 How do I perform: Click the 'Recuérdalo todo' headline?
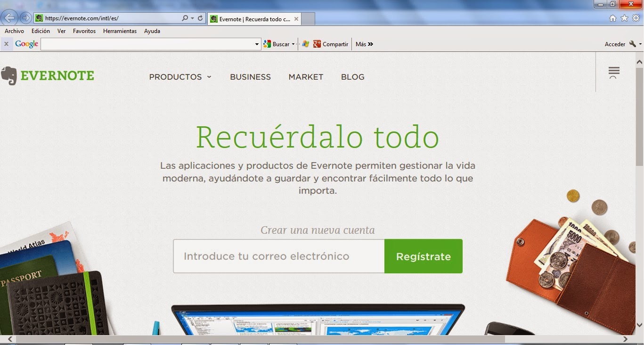coord(318,137)
